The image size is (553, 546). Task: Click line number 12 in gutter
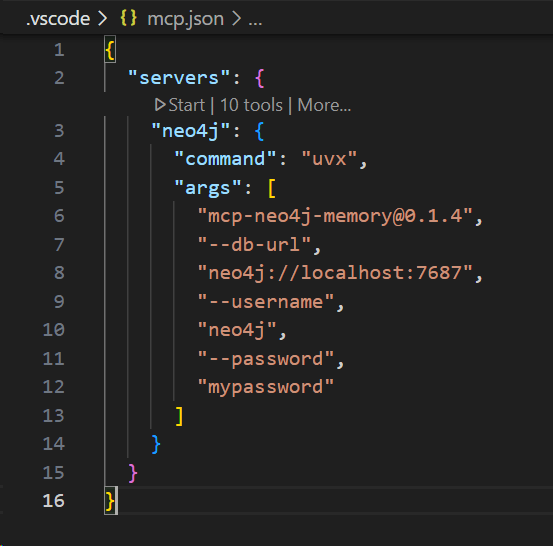(x=54, y=387)
